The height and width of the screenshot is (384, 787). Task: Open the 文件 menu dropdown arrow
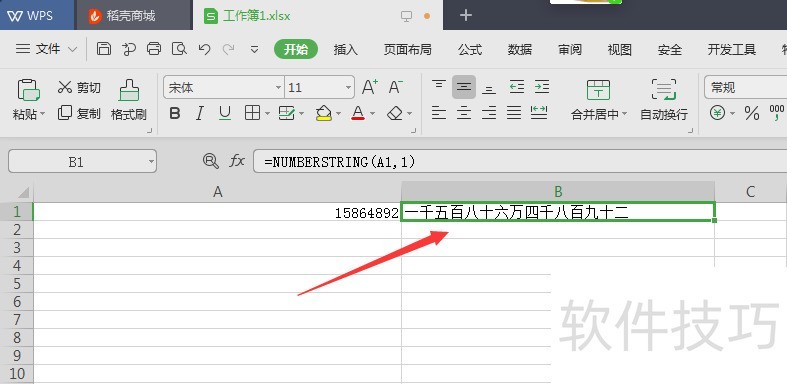pos(72,49)
